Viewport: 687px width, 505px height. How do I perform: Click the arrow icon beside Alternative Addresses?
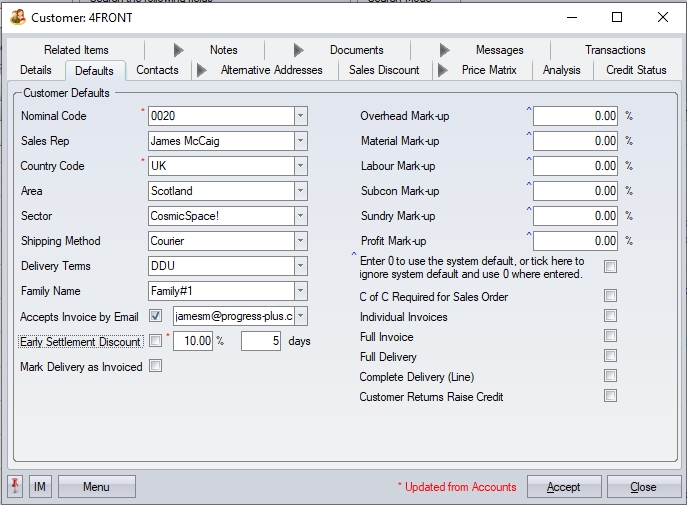(201, 70)
